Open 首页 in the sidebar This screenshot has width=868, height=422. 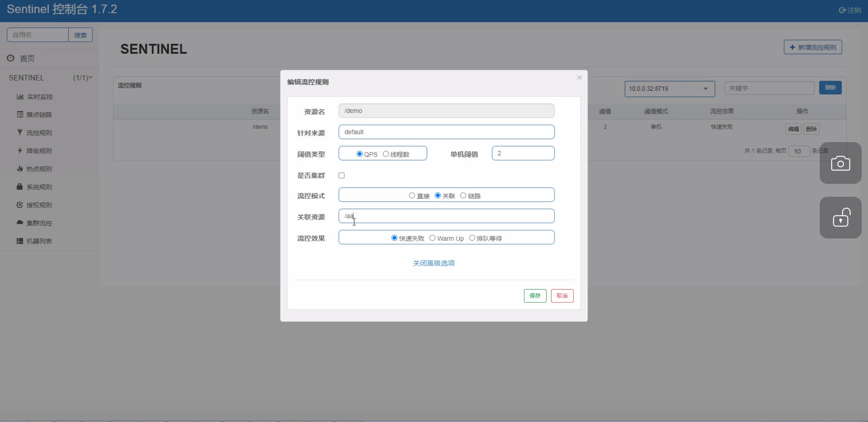(27, 58)
